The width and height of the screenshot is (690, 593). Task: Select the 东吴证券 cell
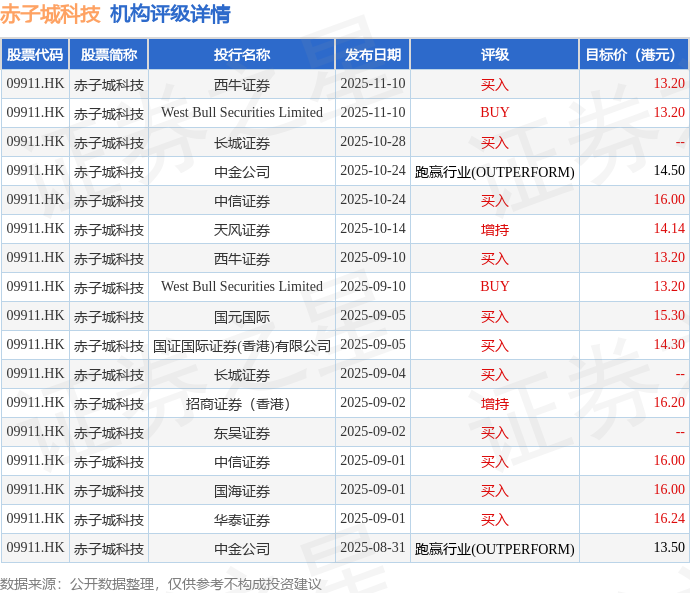[242, 433]
